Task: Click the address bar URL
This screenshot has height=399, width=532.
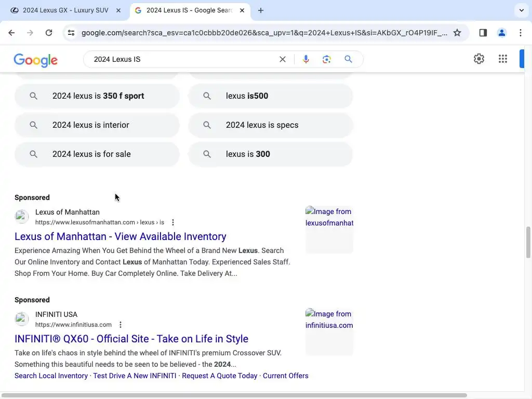Action: [264, 33]
